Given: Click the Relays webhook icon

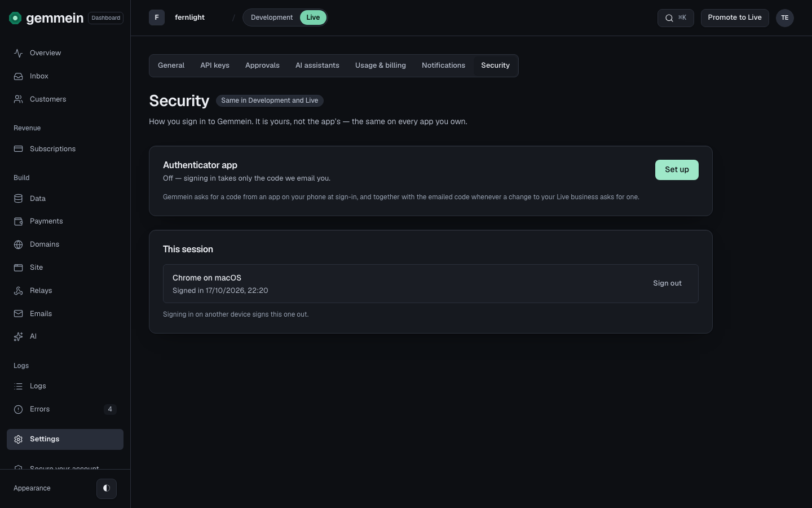Looking at the screenshot, I should [x=19, y=291].
